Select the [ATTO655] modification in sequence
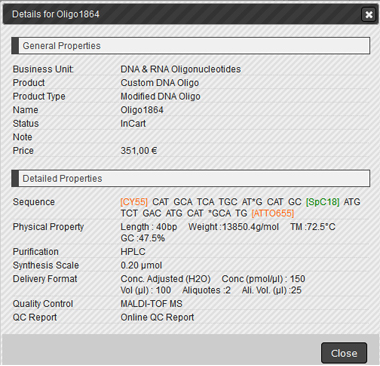The width and height of the screenshot is (380, 366). (273, 213)
